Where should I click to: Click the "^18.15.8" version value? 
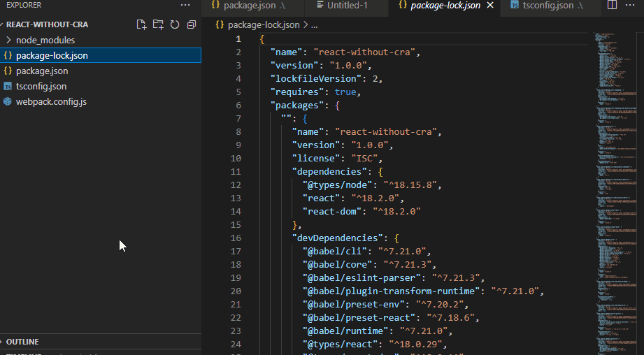pyautogui.click(x=410, y=185)
